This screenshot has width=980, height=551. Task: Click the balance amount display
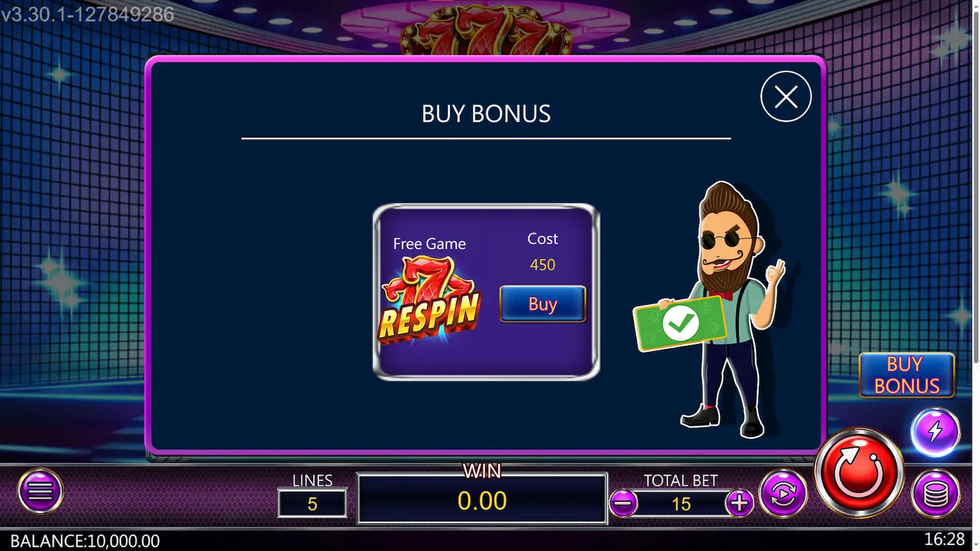point(85,541)
